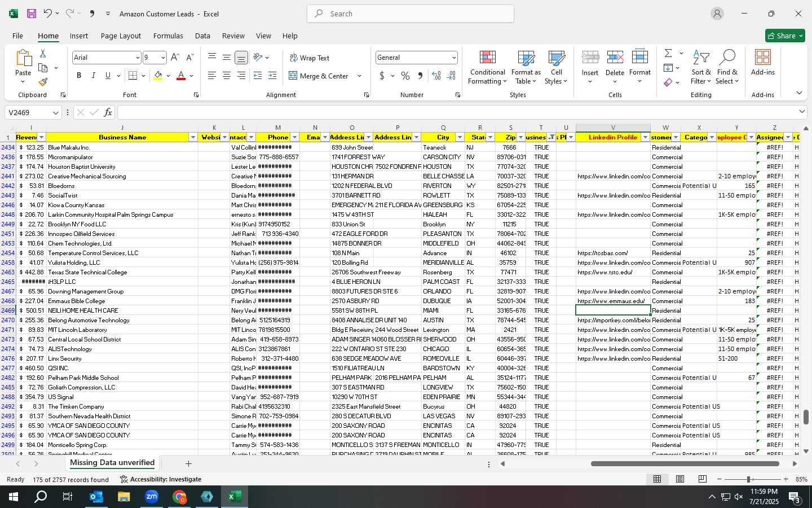The image size is (812, 508).
Task: Toggle Middle Align vertical alignment
Action: pos(227,58)
